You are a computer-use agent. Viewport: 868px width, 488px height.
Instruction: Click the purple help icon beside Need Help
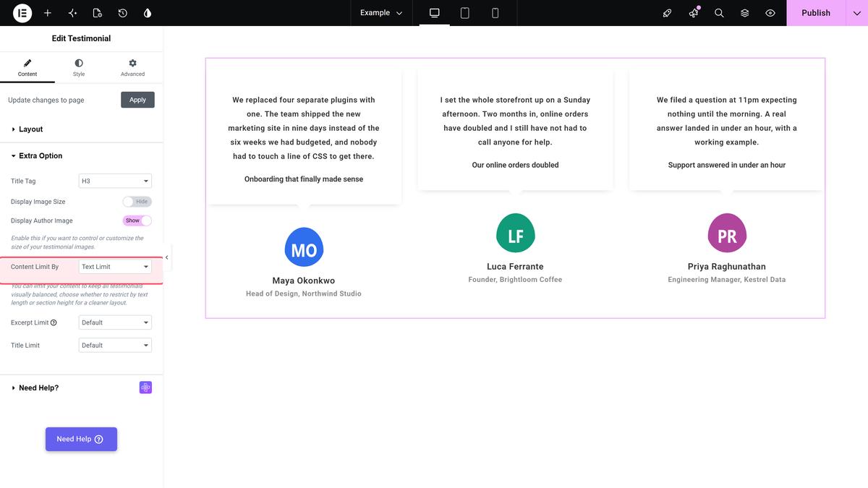[145, 388]
